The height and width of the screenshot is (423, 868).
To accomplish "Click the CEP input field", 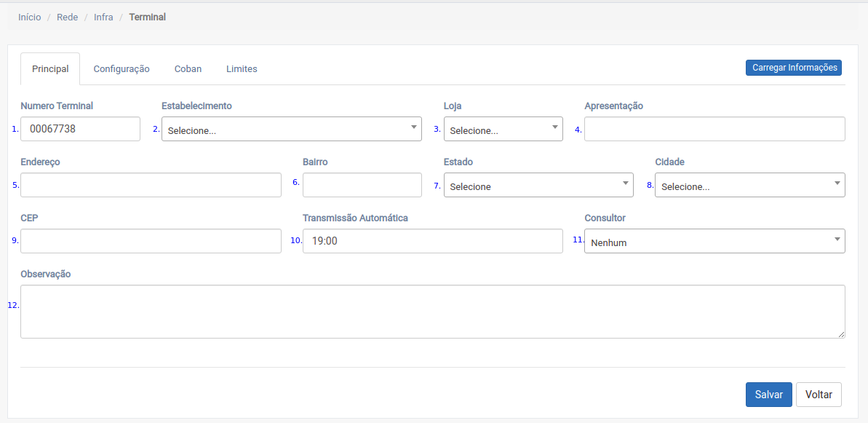I will tap(151, 241).
